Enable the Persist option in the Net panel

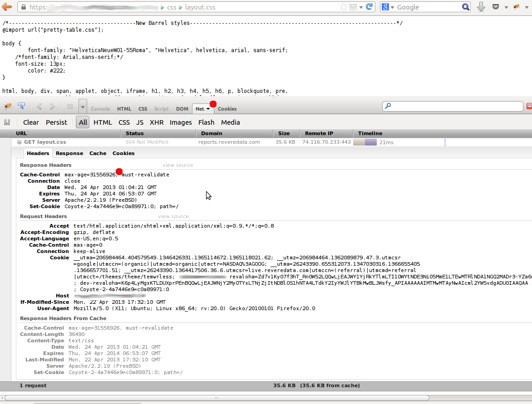[56, 122]
